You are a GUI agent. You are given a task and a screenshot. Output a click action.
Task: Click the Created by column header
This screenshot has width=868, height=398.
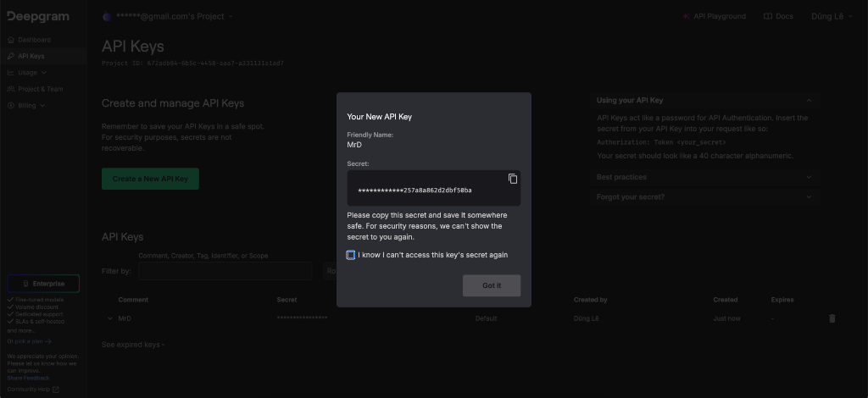[x=590, y=300]
